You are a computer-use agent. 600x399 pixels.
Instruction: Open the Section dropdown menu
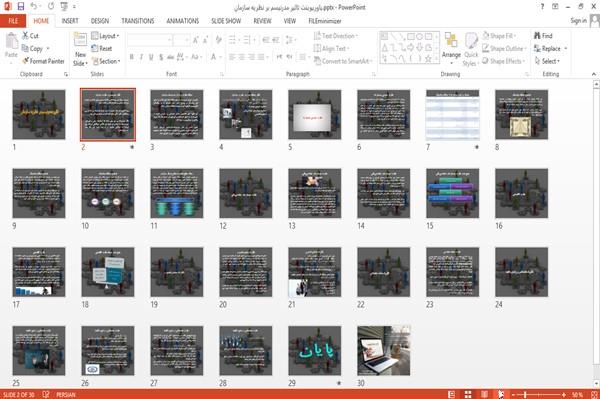tap(106, 61)
